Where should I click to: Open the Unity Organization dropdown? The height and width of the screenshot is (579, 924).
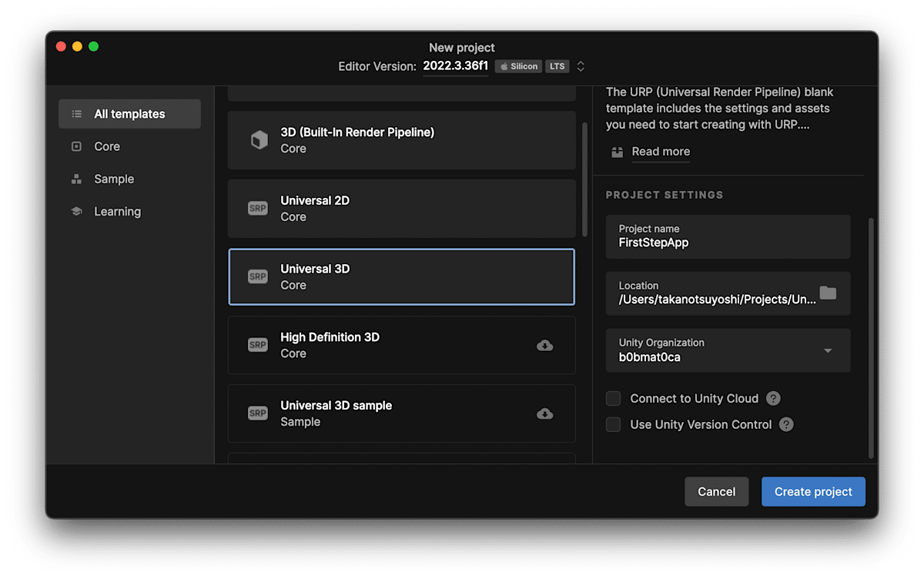pyautogui.click(x=728, y=350)
